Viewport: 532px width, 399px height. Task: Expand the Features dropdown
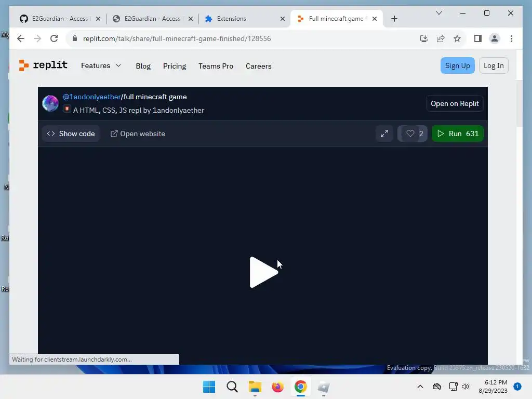point(101,65)
